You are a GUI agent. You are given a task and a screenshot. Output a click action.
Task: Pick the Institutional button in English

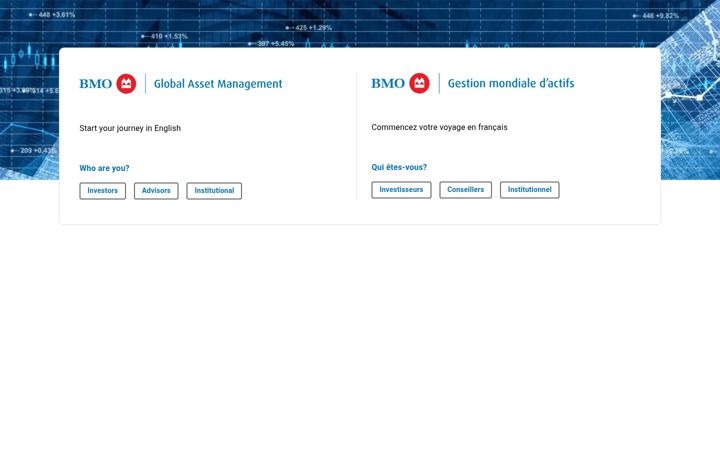[x=214, y=191]
